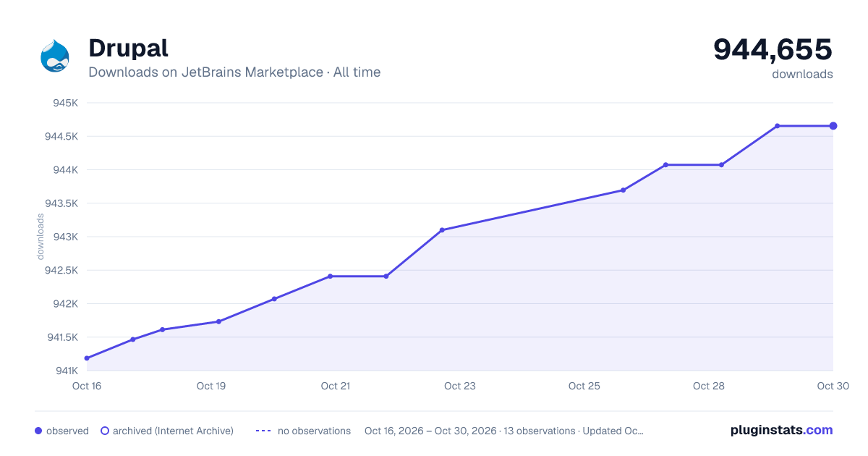The width and height of the screenshot is (868, 456).
Task: Click the Oct 23 x-axis label
Action: [460, 386]
